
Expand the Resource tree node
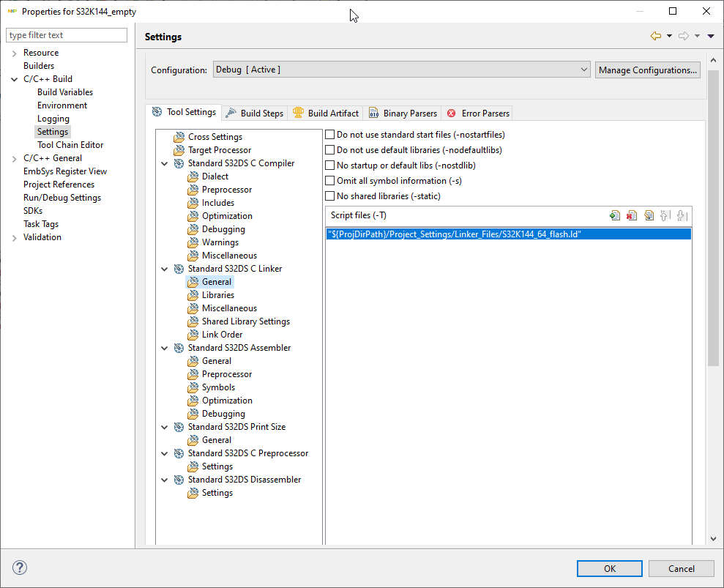15,53
